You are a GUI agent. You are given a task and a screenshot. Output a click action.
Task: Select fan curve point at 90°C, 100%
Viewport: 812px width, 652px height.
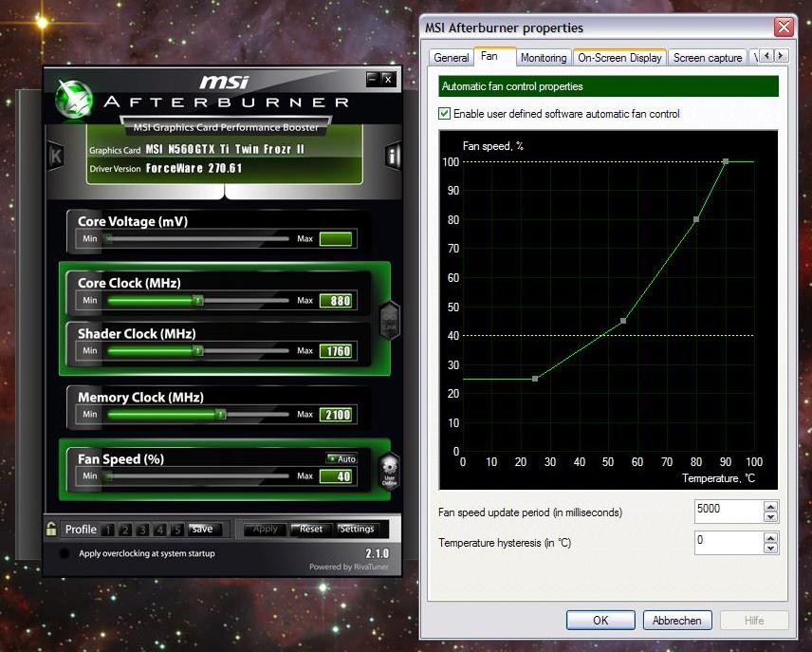726,161
